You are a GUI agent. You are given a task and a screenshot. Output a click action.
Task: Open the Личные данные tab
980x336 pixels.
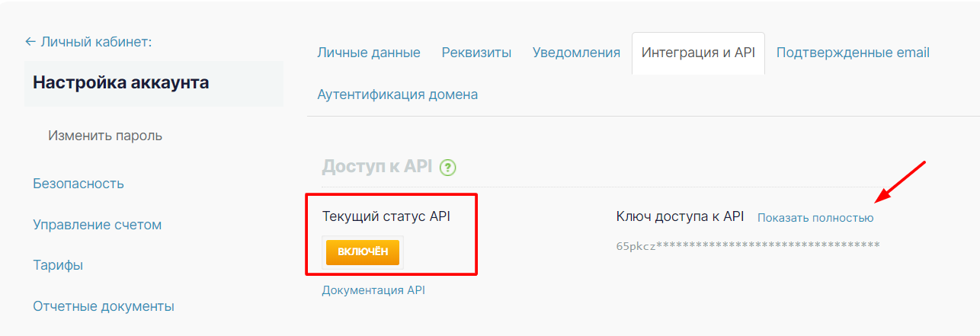click(369, 53)
